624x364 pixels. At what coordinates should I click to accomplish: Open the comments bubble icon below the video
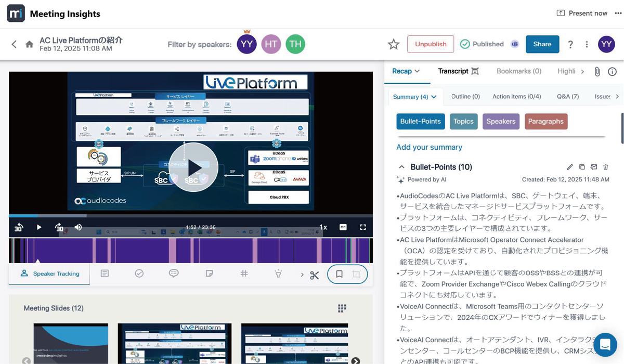(174, 273)
